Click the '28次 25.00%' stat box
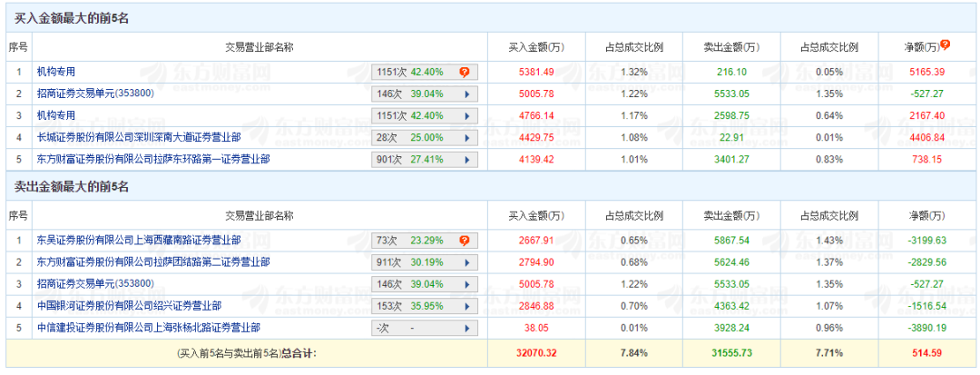980x375 pixels. [x=425, y=137]
